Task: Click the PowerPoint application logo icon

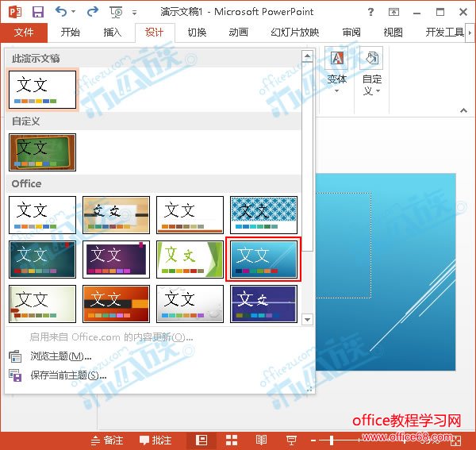Action: pyautogui.click(x=15, y=12)
